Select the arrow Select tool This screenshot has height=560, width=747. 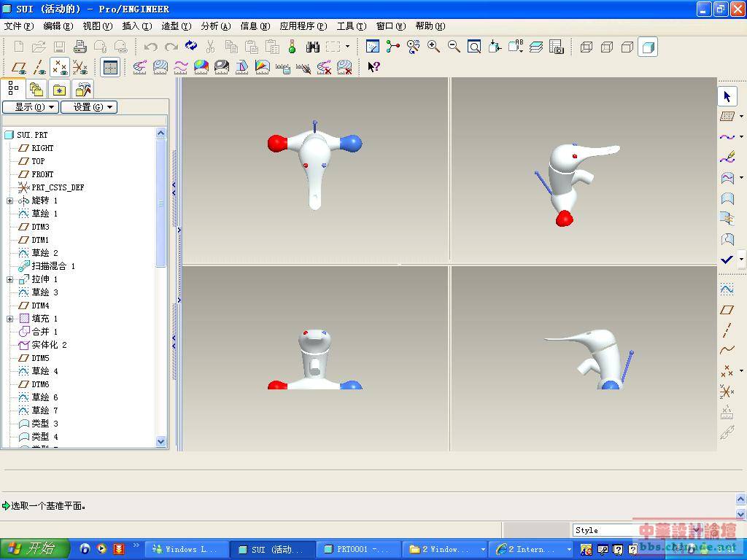(x=727, y=97)
